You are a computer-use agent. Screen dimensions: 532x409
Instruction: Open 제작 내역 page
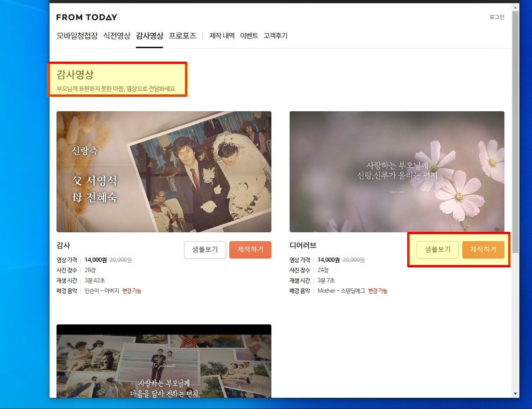(222, 36)
